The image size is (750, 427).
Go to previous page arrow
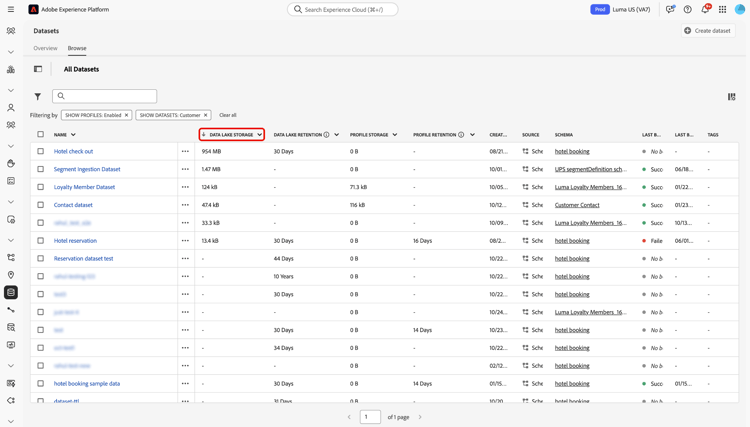coord(349,417)
